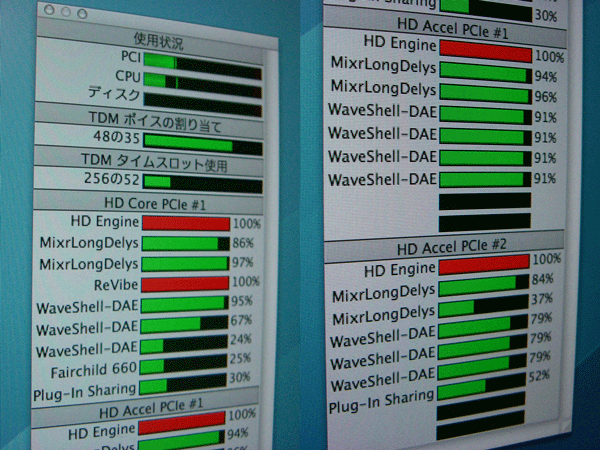Select the Plug-In Sharing label in the left window
This screenshot has width=600, height=450.
coord(85,392)
